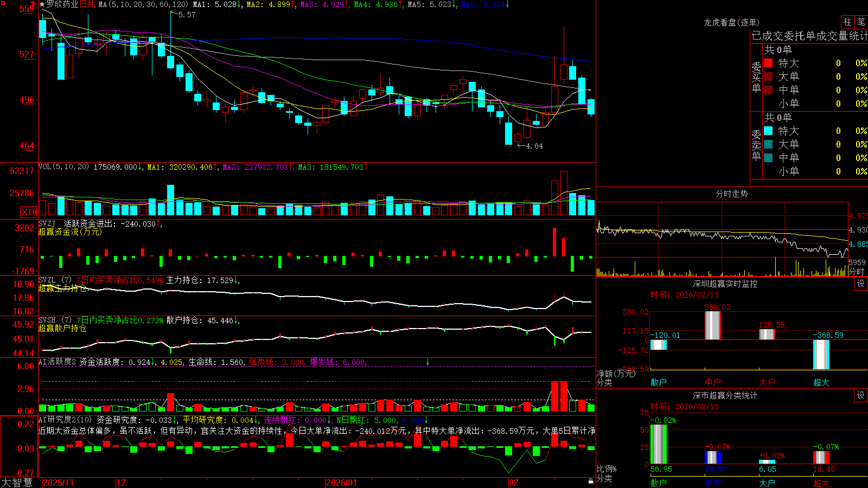Click the 超赢资金流(万元) indicator label
Viewport: 868px width, 488px height.
70,232
